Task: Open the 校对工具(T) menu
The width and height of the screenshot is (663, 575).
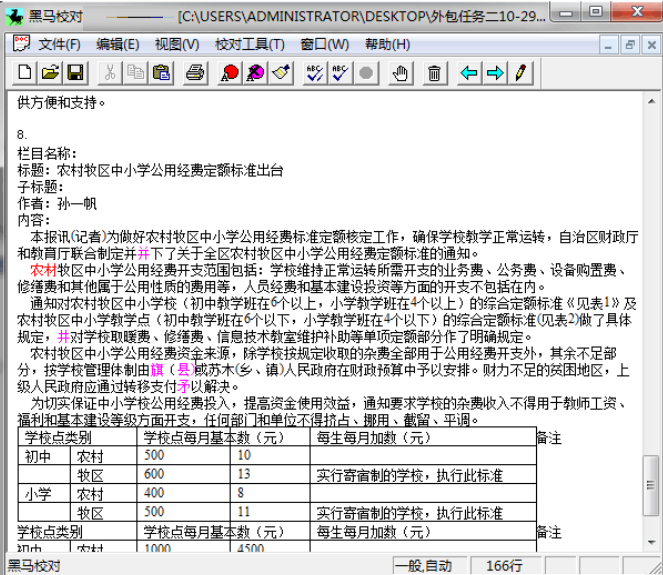Action: click(249, 44)
